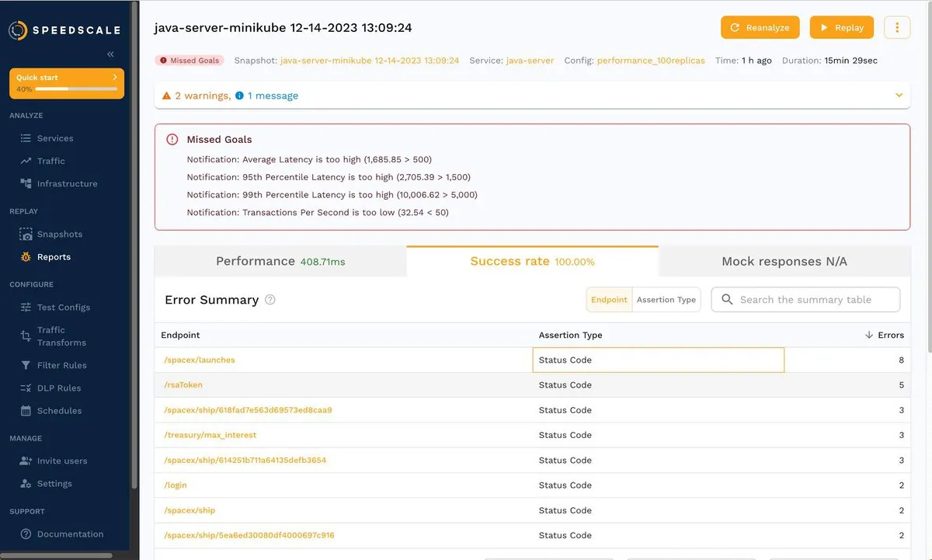Click the Error Summary help icon
The width and height of the screenshot is (932, 560).
click(270, 300)
